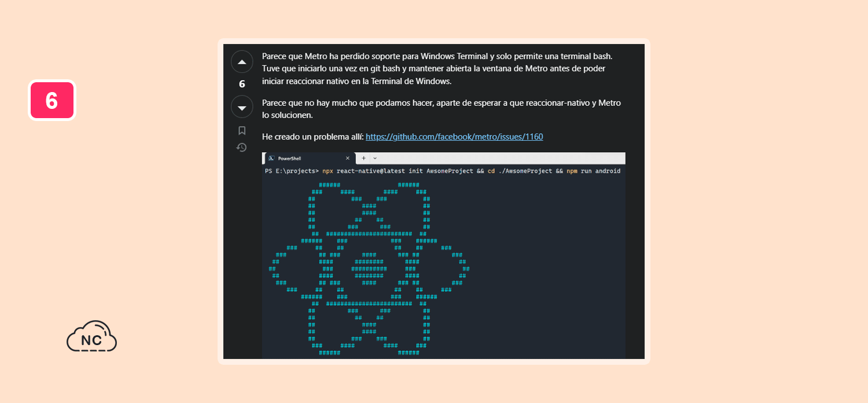Open the answer's activity history icon
Viewport: 868px width, 403px height.
click(x=242, y=148)
